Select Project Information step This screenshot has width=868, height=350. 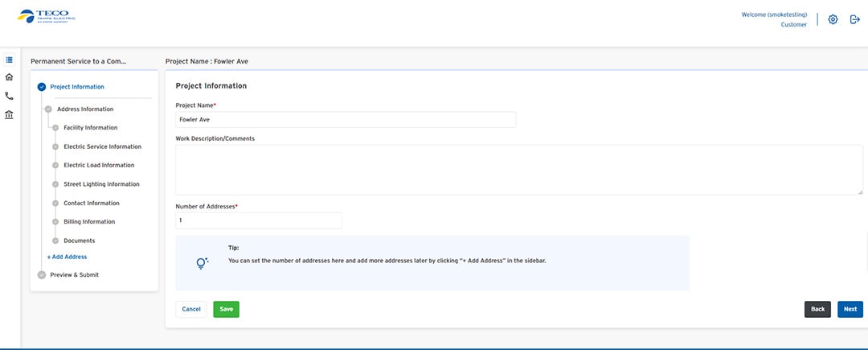click(76, 87)
